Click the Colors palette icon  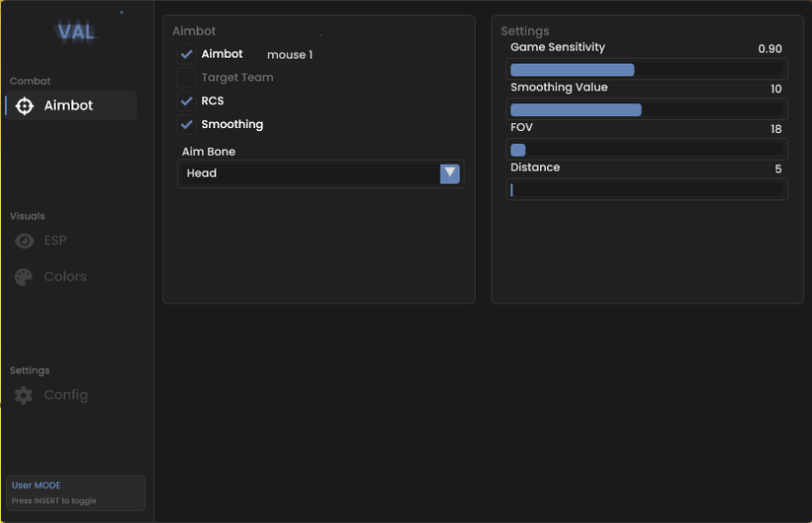(x=25, y=277)
